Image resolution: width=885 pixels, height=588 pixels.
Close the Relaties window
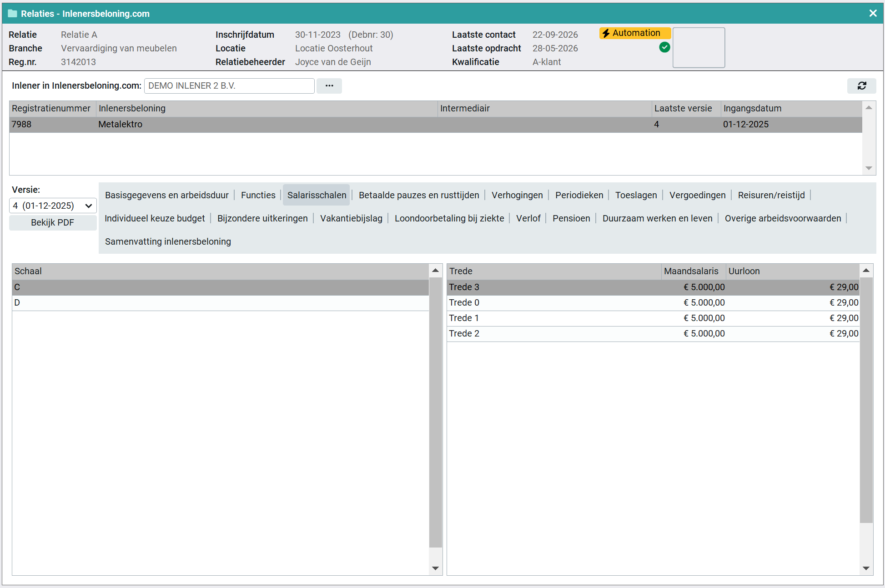(x=873, y=13)
